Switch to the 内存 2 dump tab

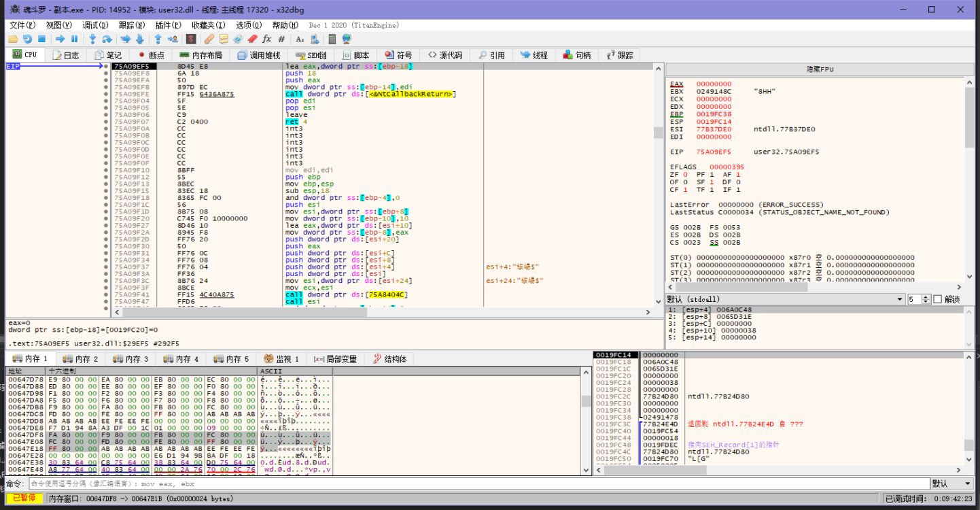click(80, 359)
